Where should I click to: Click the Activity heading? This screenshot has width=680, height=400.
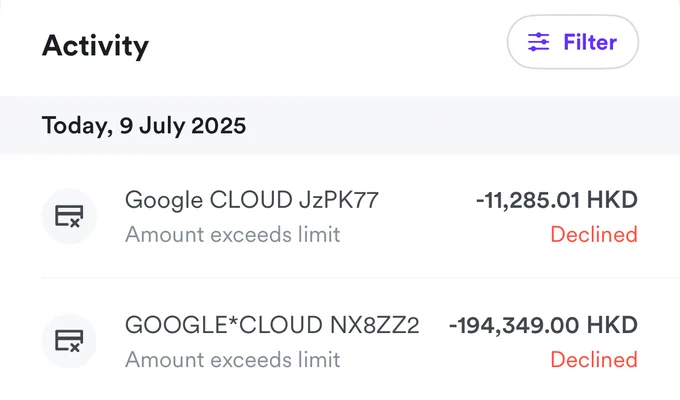95,46
